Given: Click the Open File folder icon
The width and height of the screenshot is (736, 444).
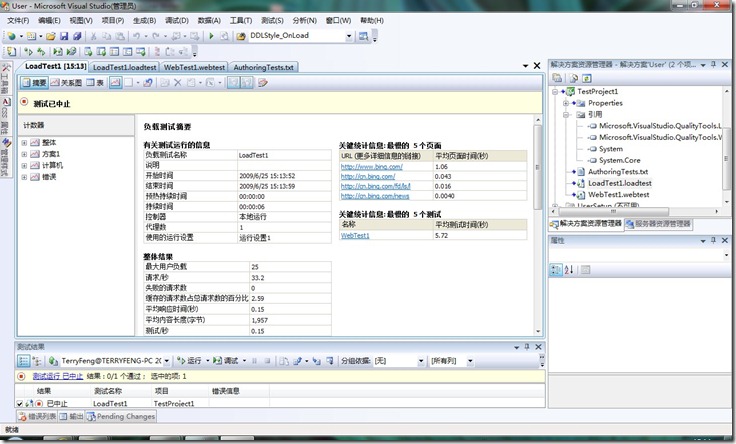Looking at the screenshot, I should [51, 36].
